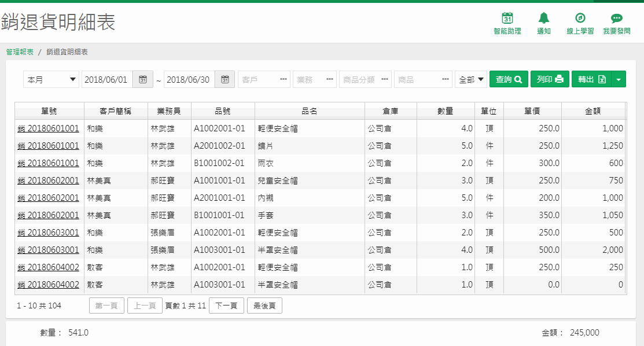Click the 單位 column header
This screenshot has height=346, width=644.
pos(489,111)
